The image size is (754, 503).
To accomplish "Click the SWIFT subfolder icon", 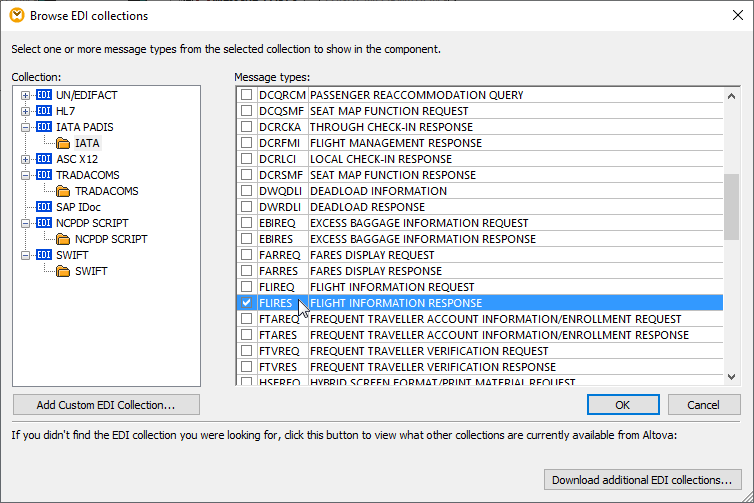I will tap(63, 271).
